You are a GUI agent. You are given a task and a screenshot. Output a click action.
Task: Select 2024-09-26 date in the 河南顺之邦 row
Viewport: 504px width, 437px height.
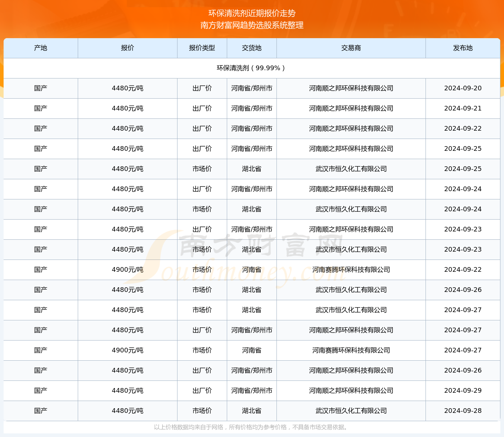pyautogui.click(x=463, y=370)
